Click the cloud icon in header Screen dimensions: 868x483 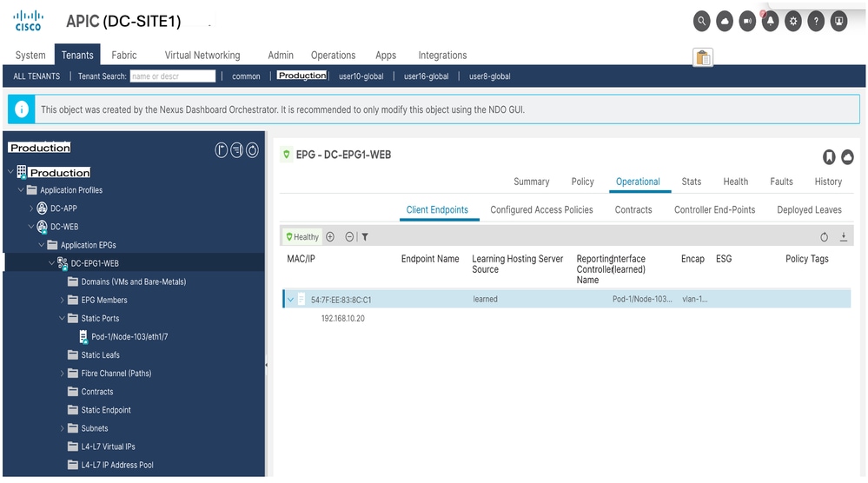(724, 22)
